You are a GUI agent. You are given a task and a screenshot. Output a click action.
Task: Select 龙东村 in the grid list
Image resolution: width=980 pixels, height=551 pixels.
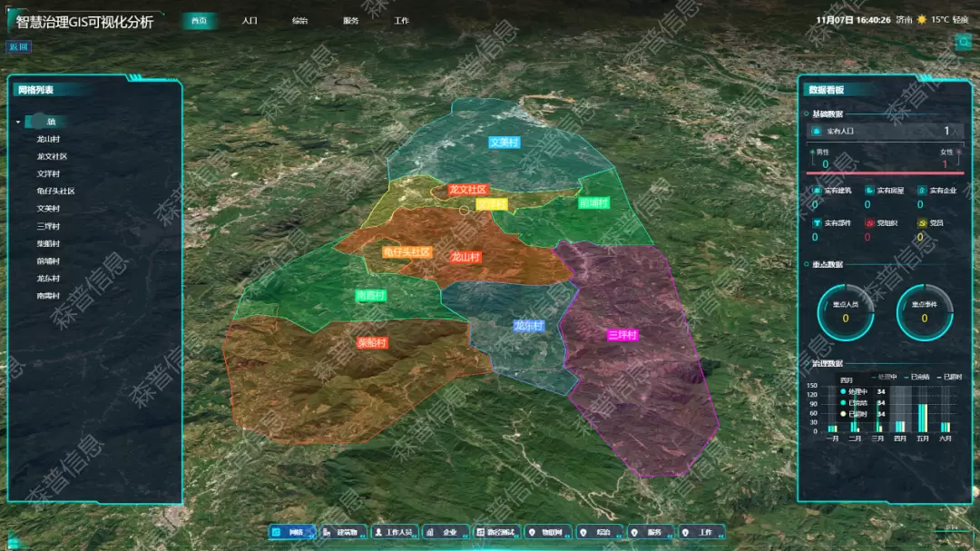[48, 279]
